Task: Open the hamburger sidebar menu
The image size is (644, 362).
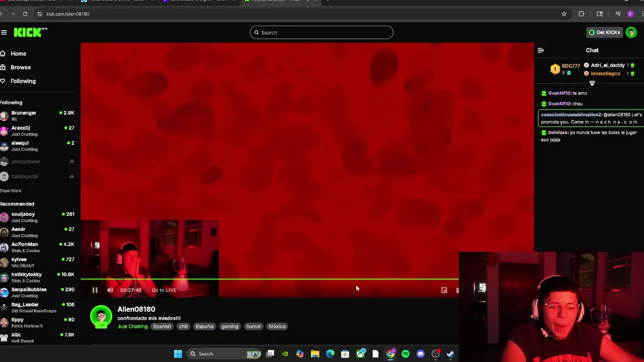Action: pyautogui.click(x=4, y=33)
